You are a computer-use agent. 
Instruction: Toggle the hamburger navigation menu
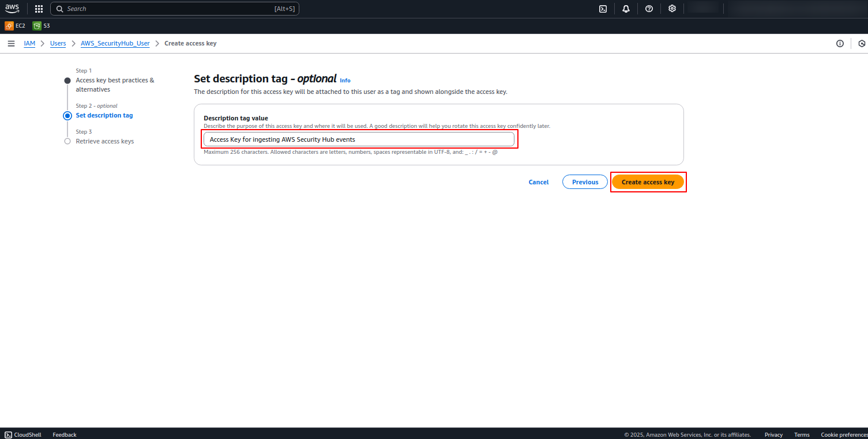click(x=11, y=43)
